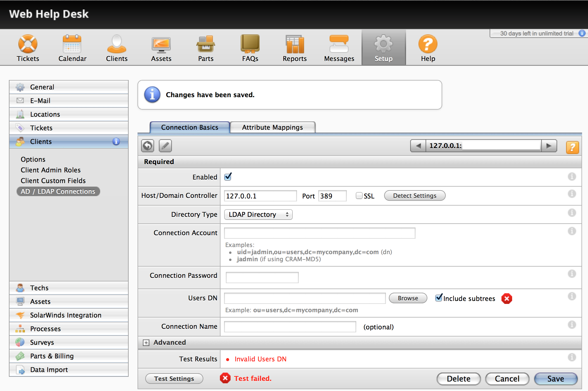Go to next connection arrow
This screenshot has width=588, height=391.
[549, 146]
